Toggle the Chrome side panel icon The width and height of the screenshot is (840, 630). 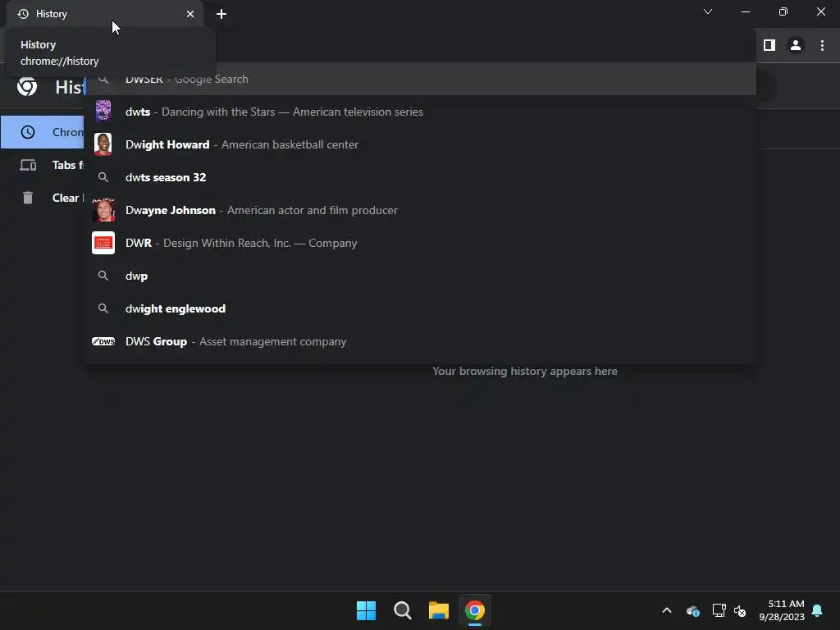point(769,46)
